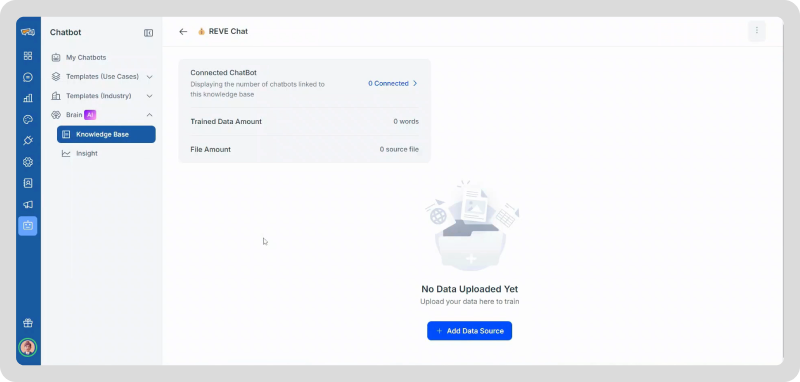Click the 0 source file value

click(x=399, y=149)
